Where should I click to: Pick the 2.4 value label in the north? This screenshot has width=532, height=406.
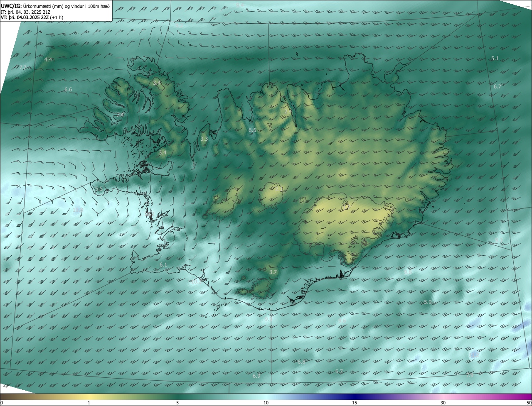[x=288, y=112]
